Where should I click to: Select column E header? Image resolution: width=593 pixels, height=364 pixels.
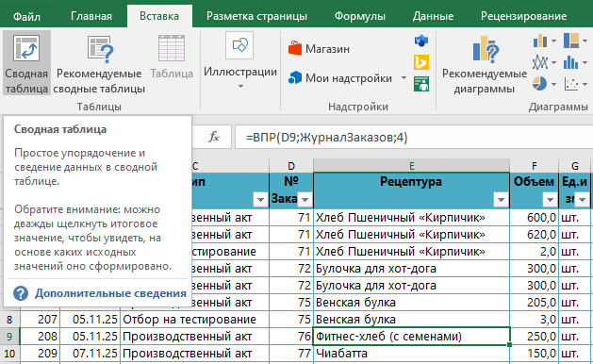click(x=411, y=166)
